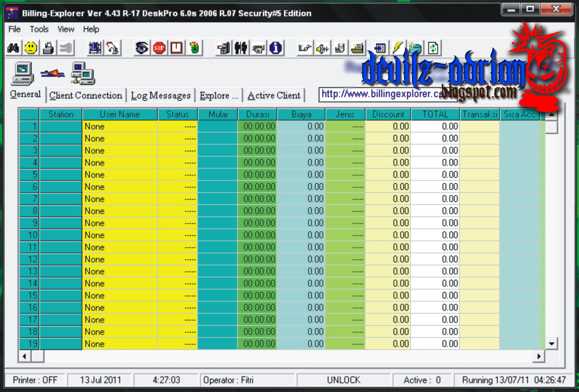
Task: Click the red STOP sign icon
Action: [159, 48]
